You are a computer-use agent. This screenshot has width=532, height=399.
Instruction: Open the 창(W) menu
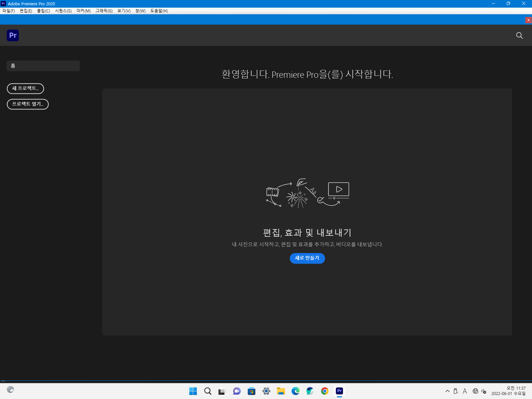coord(140,11)
